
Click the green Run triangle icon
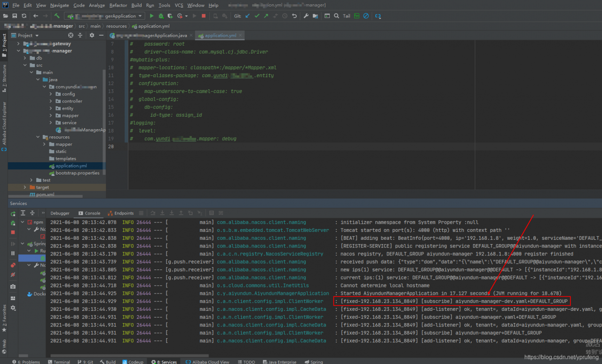point(151,16)
